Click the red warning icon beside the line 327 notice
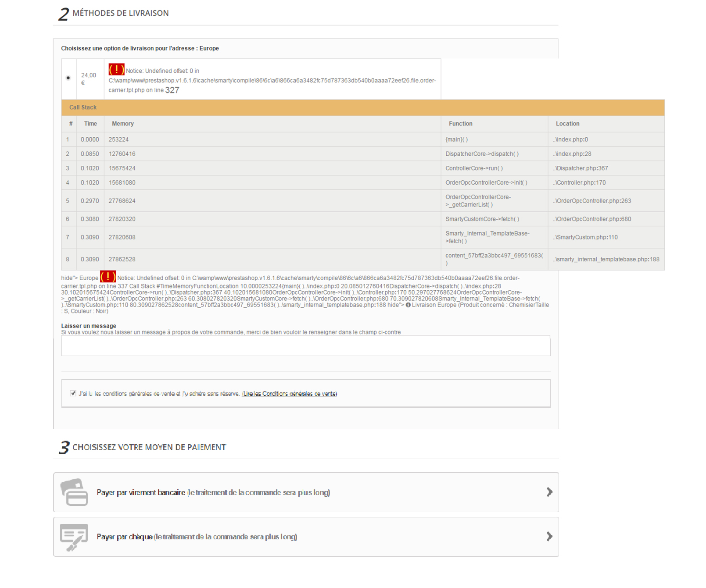706x588 pixels. 116,69
